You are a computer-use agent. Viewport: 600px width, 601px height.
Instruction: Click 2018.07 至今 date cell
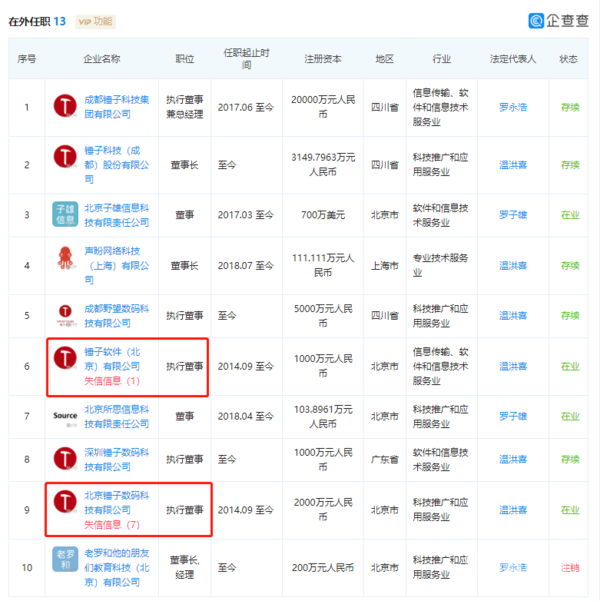[246, 266]
